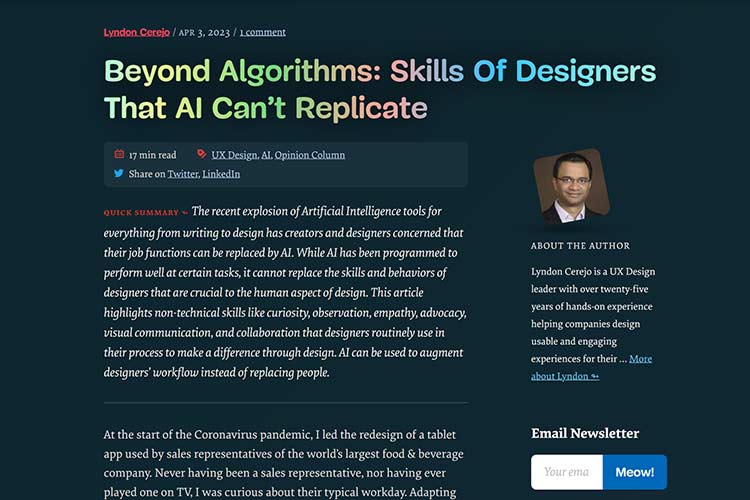
Task: Click the Apr 3, 2023 publish date
Action: 204,32
